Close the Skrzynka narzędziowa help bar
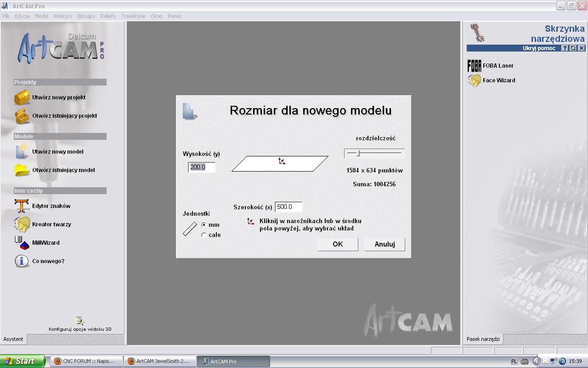The width and height of the screenshot is (588, 368). (582, 48)
